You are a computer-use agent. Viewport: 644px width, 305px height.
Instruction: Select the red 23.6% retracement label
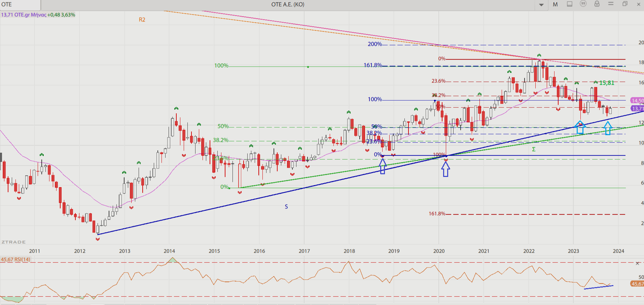438,81
